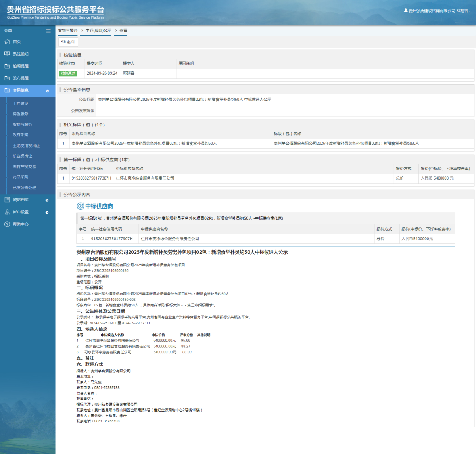Select 药品采购 submenu item

coord(21,177)
